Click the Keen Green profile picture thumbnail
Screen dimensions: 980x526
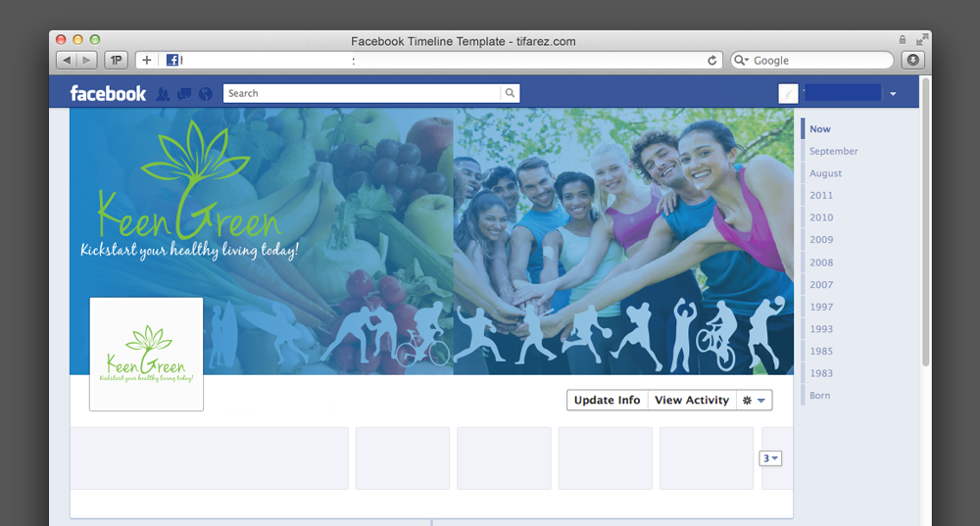(x=146, y=354)
